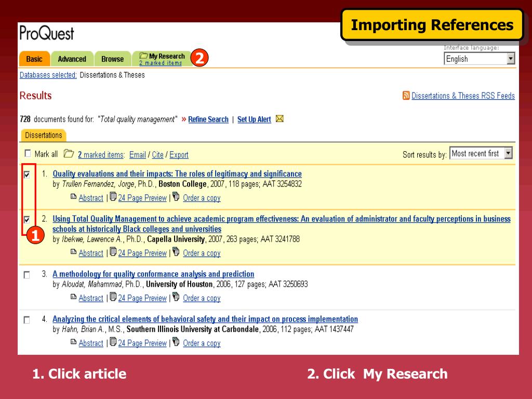
Task: Click Abstract link for result 3
Action: coord(91,298)
